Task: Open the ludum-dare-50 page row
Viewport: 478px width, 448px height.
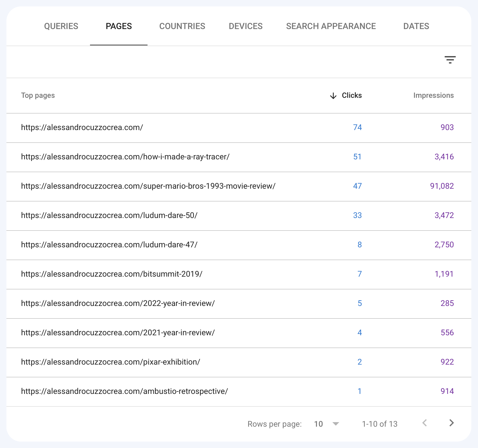Action: pyautogui.click(x=109, y=216)
